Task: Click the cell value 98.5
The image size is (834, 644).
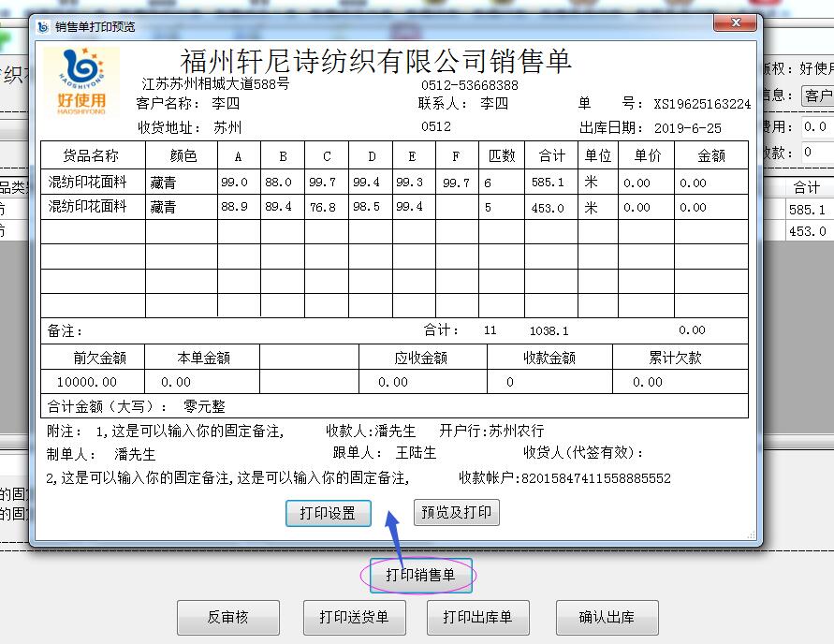Action: [x=367, y=206]
